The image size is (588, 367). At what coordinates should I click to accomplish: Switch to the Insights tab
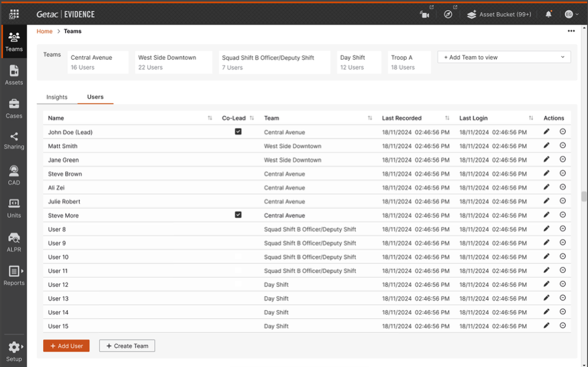click(x=57, y=97)
